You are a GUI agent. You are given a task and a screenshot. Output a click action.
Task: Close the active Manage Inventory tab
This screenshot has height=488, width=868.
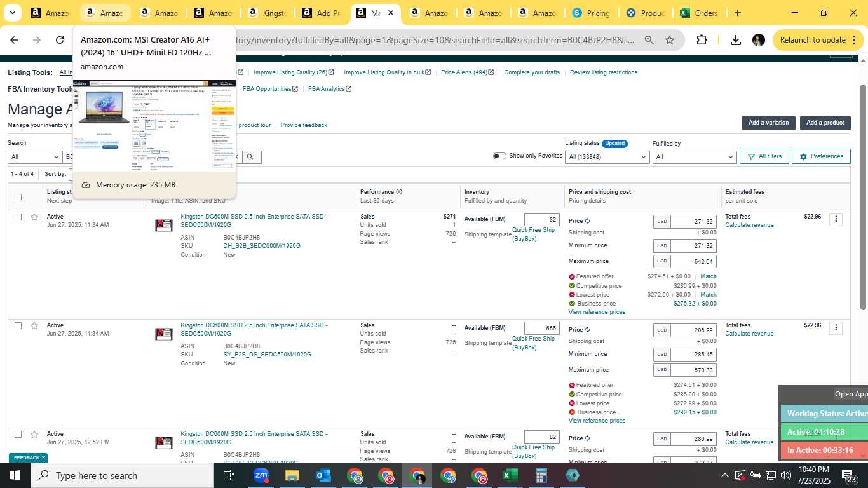coord(391,13)
